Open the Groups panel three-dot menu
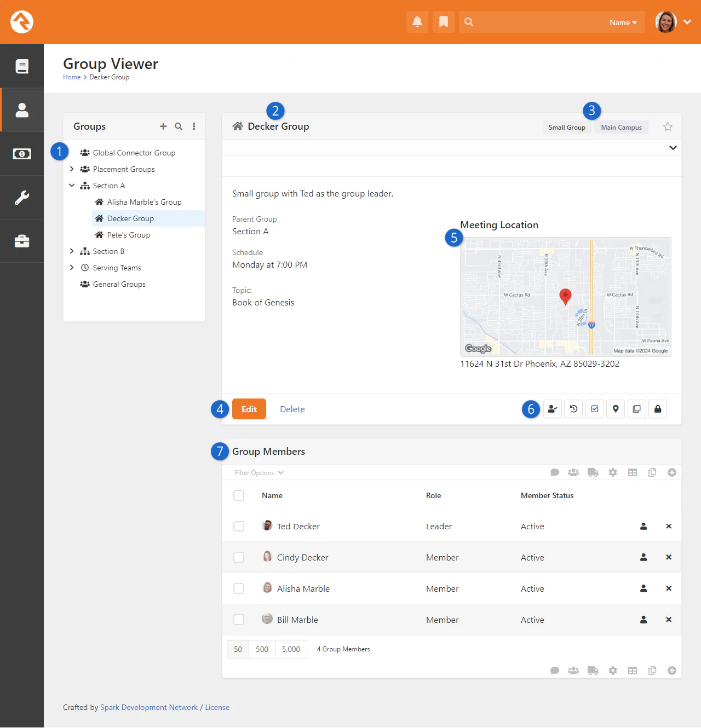The image size is (701, 728). [194, 126]
